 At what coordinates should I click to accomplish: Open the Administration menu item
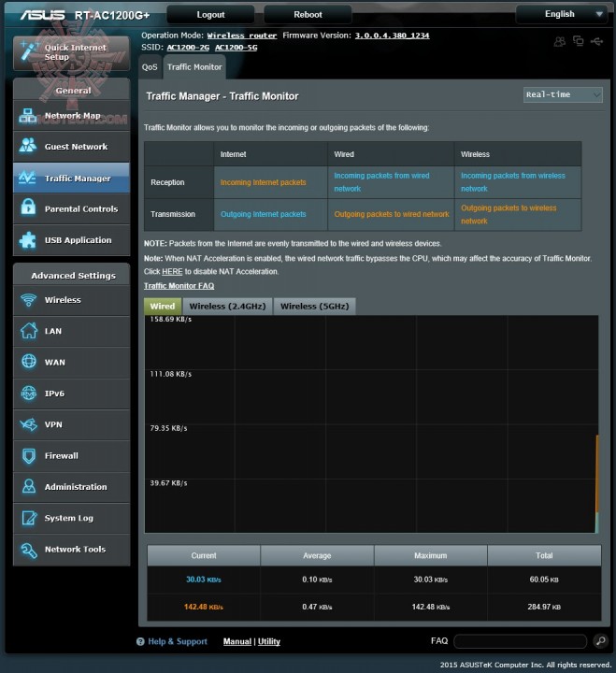coord(71,487)
